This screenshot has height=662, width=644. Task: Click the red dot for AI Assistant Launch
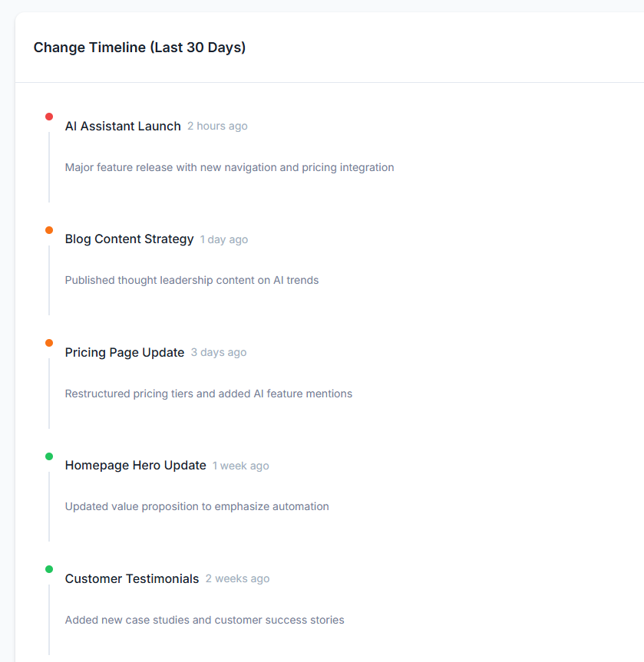point(49,117)
